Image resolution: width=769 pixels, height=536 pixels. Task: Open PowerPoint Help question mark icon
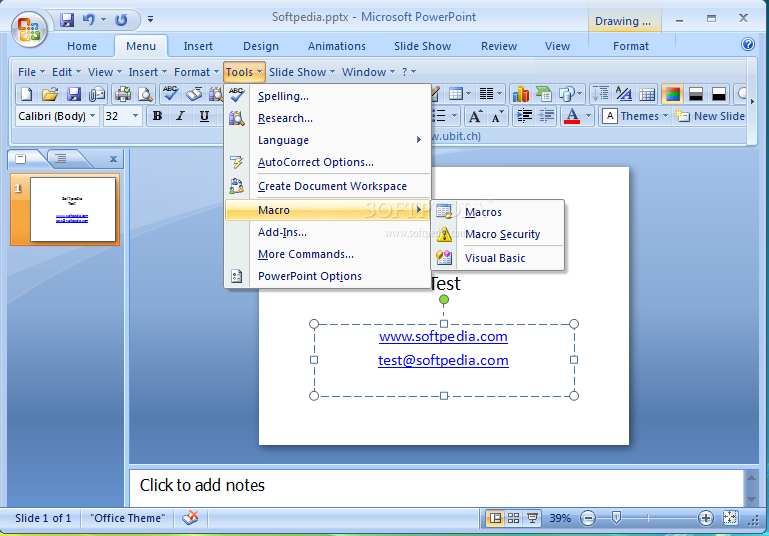[748, 45]
